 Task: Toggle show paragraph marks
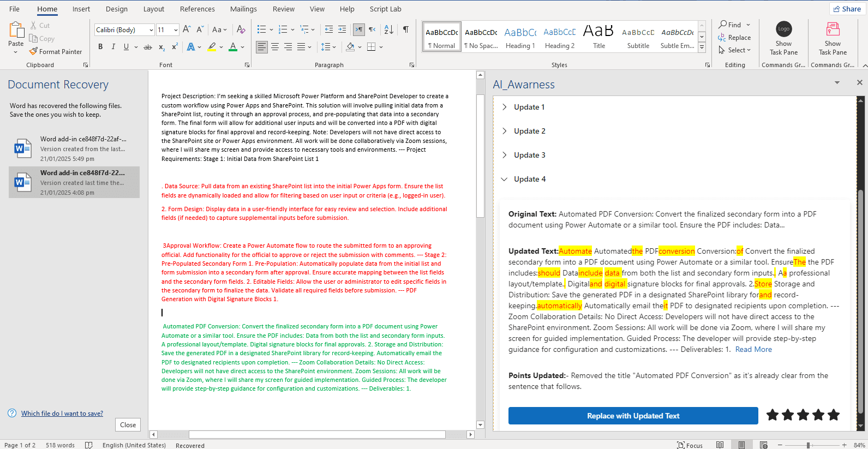pyautogui.click(x=406, y=29)
